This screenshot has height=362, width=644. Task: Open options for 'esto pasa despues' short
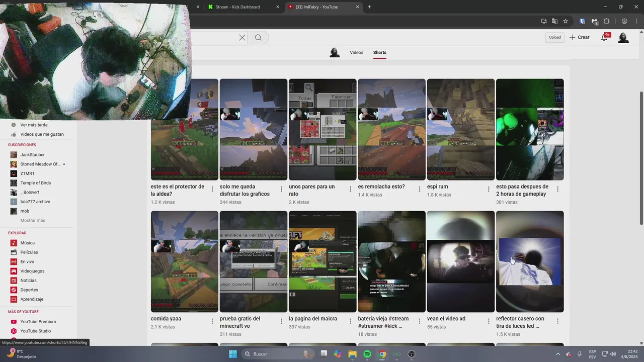click(557, 189)
